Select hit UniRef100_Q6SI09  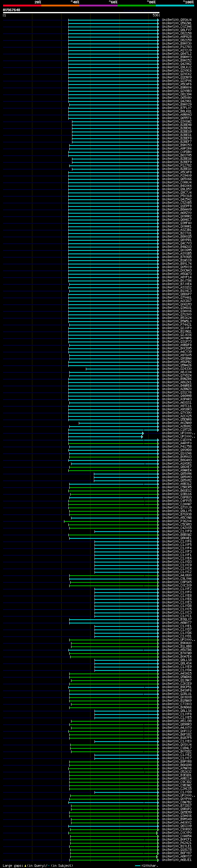tap(176, 826)
